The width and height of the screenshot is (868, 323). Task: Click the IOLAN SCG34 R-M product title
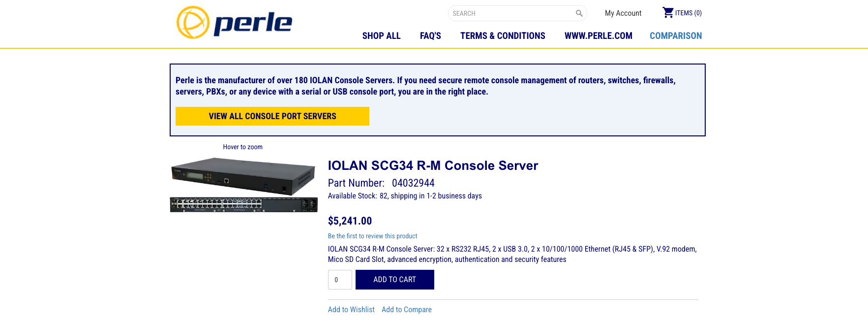(433, 165)
